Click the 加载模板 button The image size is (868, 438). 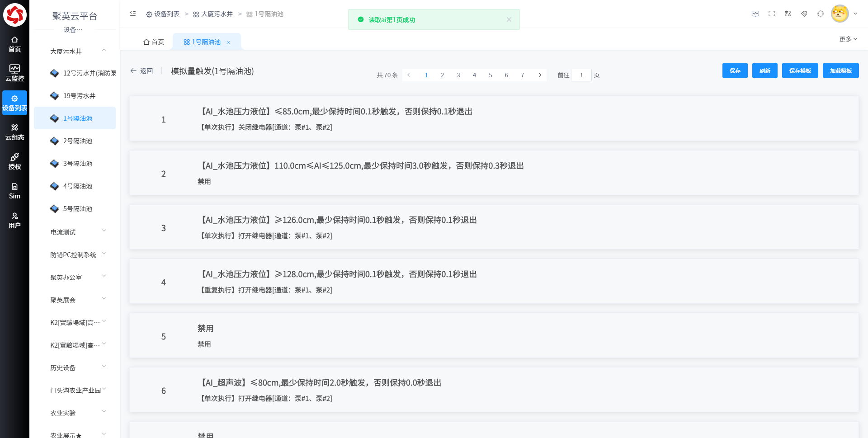(840, 71)
